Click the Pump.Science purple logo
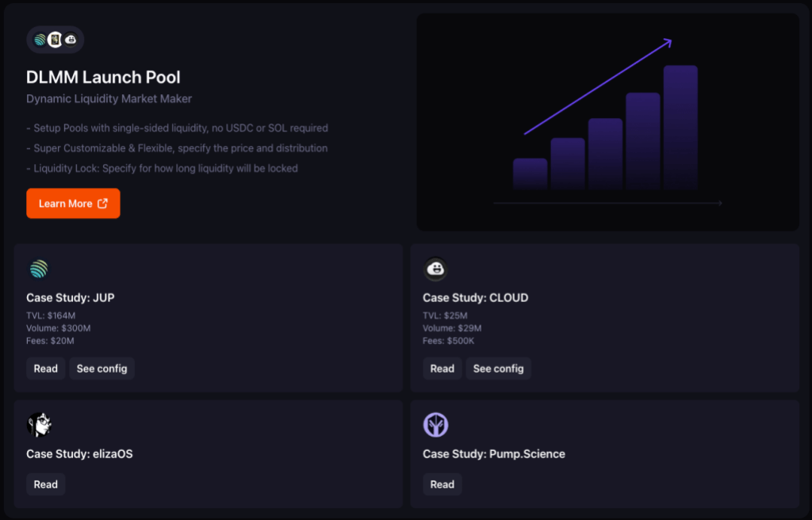 [x=435, y=425]
